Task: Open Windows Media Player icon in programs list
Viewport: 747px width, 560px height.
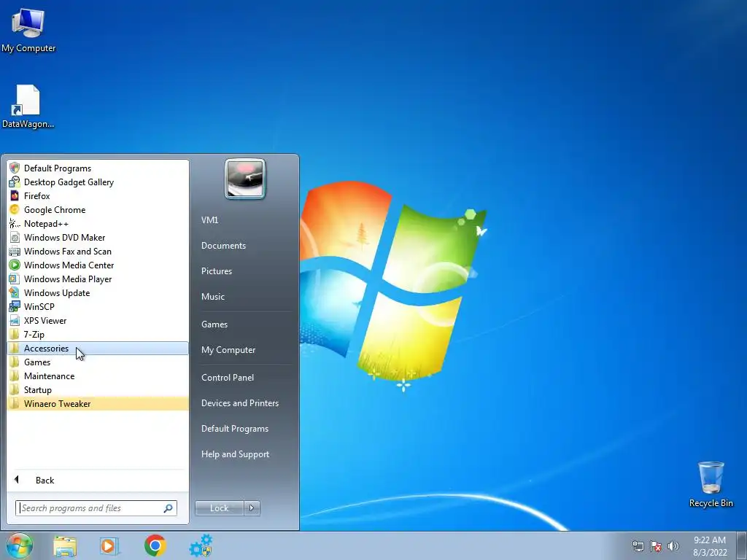Action: tap(15, 279)
